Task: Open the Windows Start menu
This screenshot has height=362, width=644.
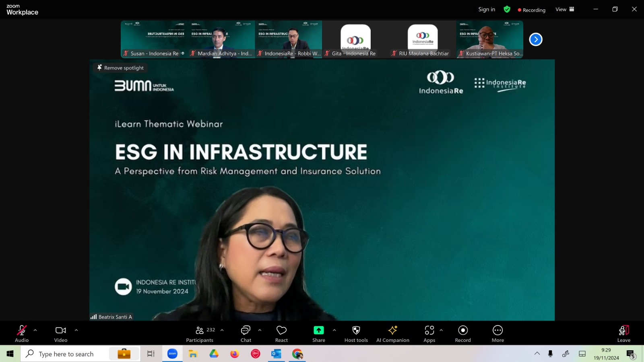Action: (x=10, y=354)
